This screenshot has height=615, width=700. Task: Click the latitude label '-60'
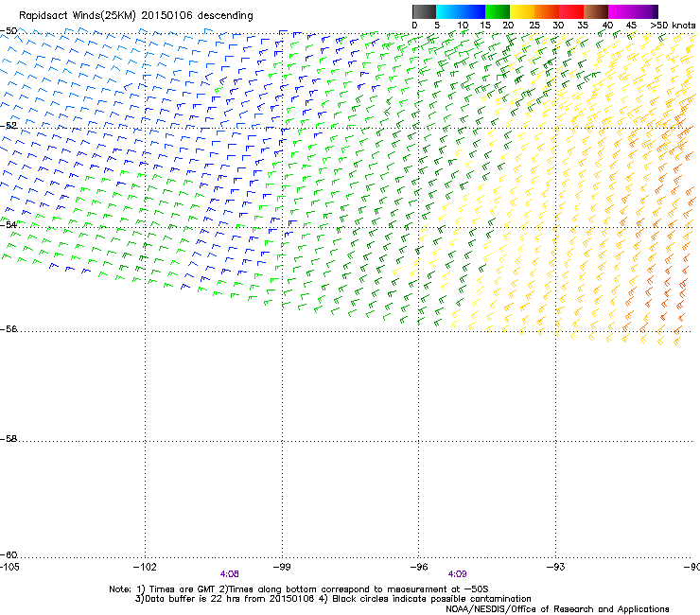(x=9, y=554)
